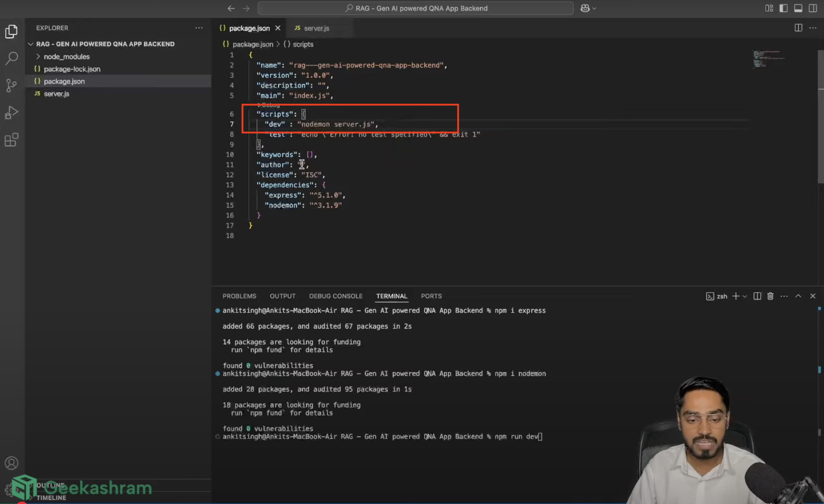Create a new terminal with plus icon
824x504 pixels.
click(x=736, y=296)
